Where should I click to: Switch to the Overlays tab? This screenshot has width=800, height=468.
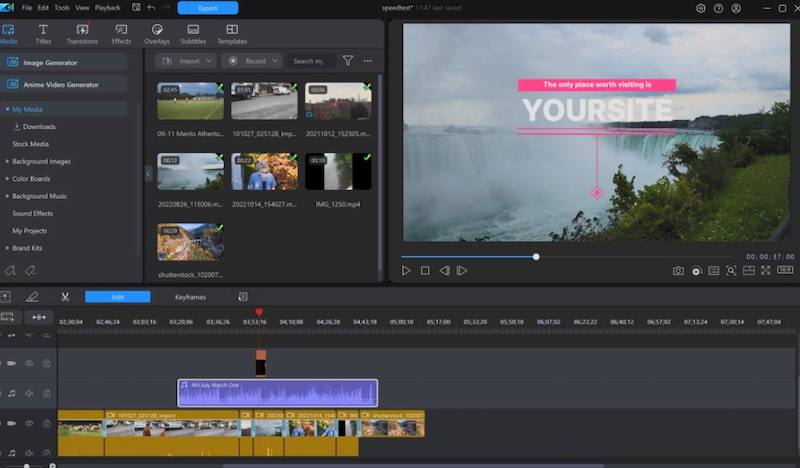(157, 34)
